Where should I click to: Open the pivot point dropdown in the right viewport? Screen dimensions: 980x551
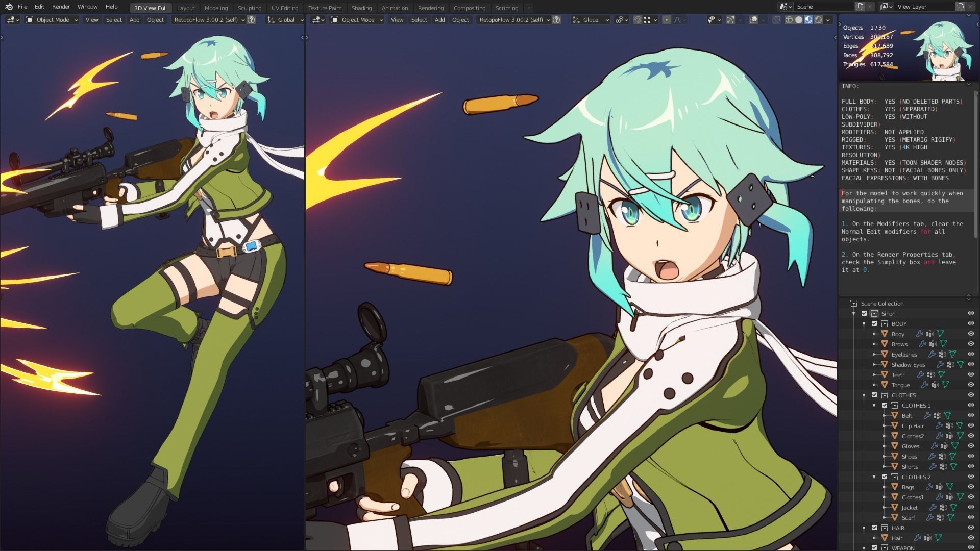click(621, 20)
